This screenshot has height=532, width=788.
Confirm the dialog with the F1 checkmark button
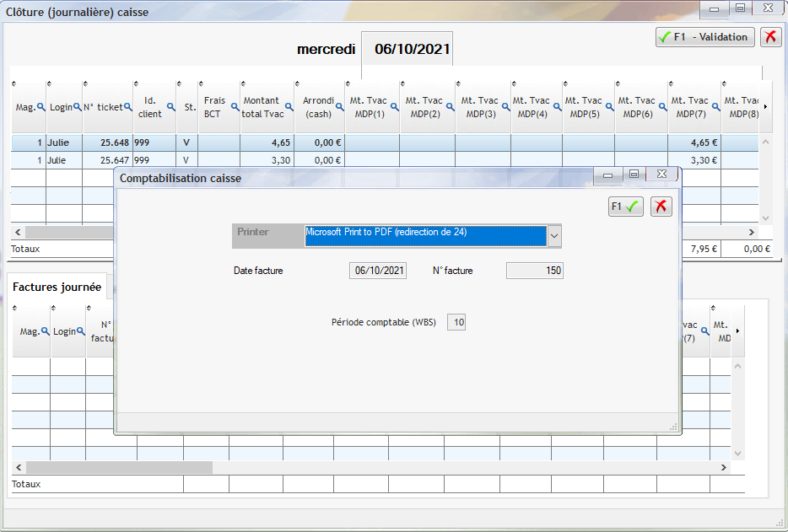(x=626, y=207)
